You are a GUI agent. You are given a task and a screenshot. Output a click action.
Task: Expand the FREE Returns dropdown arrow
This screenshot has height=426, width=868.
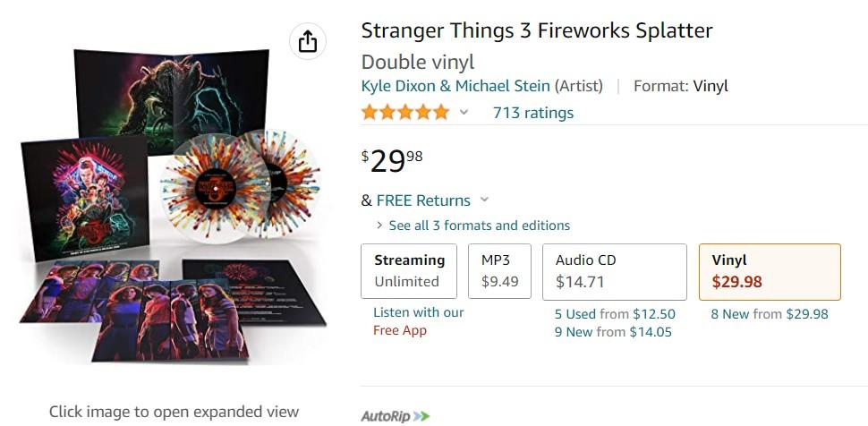click(484, 200)
